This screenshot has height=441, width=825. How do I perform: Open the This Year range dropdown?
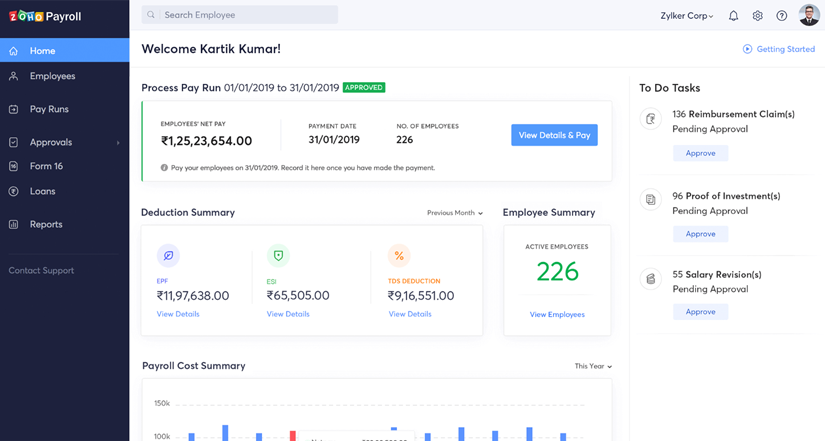point(593,366)
